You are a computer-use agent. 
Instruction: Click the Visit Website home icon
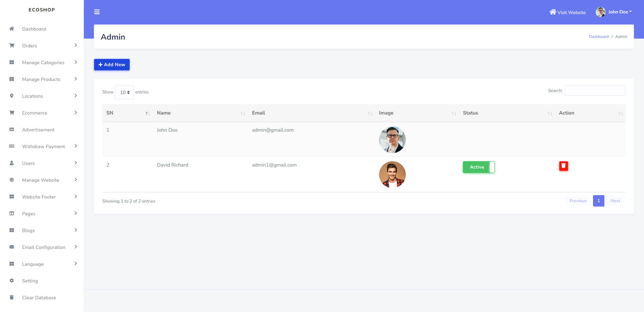pyautogui.click(x=553, y=12)
